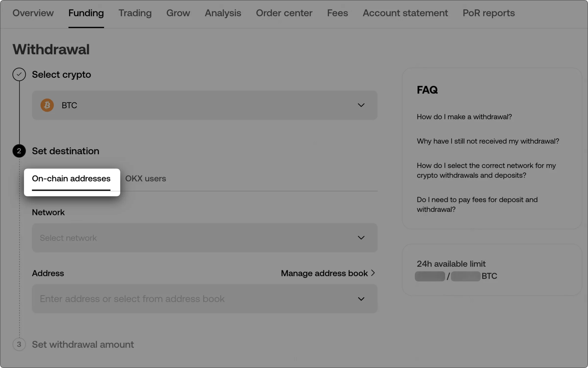Screen dimensions: 588x368
Task: Go to the Analysis tab
Action: coord(223,13)
